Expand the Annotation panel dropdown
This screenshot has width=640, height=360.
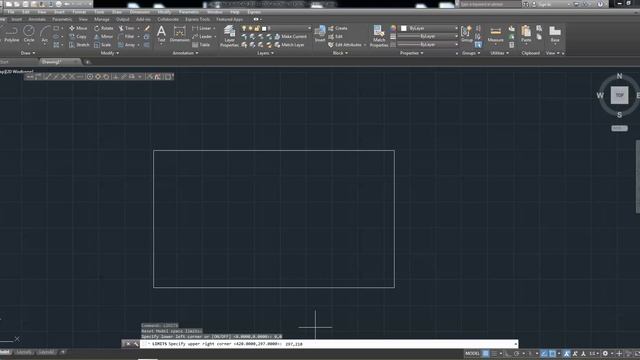[185, 53]
